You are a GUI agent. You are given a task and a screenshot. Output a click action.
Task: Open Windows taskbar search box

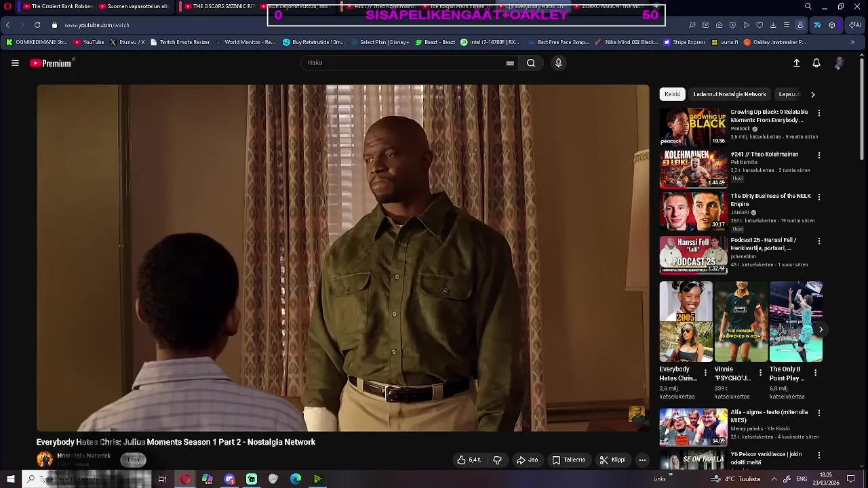pyautogui.click(x=88, y=479)
